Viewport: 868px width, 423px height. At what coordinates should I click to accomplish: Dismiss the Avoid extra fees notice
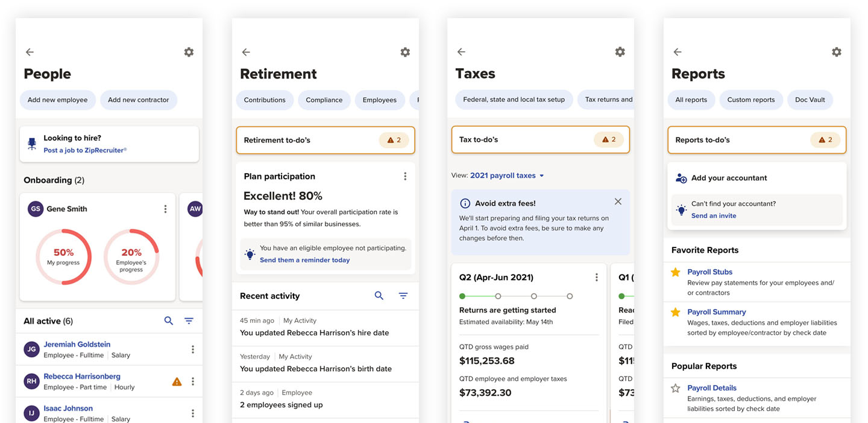pos(618,202)
